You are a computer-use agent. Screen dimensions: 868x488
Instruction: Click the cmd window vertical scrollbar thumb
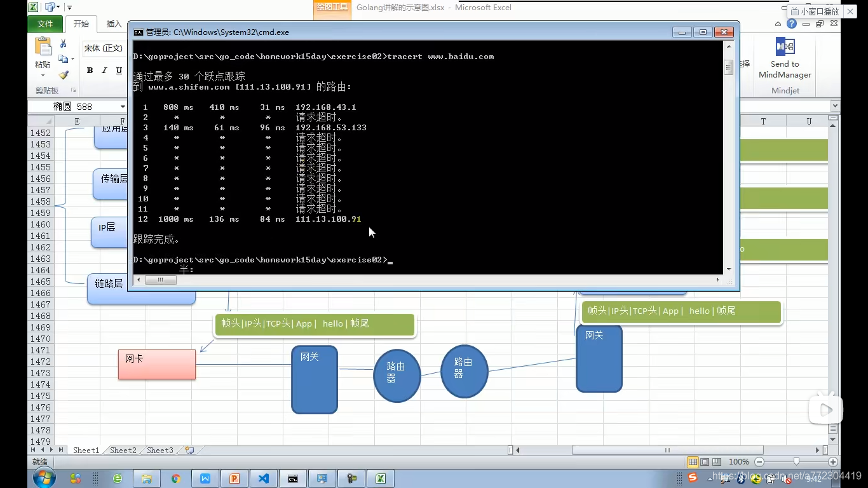tap(728, 67)
